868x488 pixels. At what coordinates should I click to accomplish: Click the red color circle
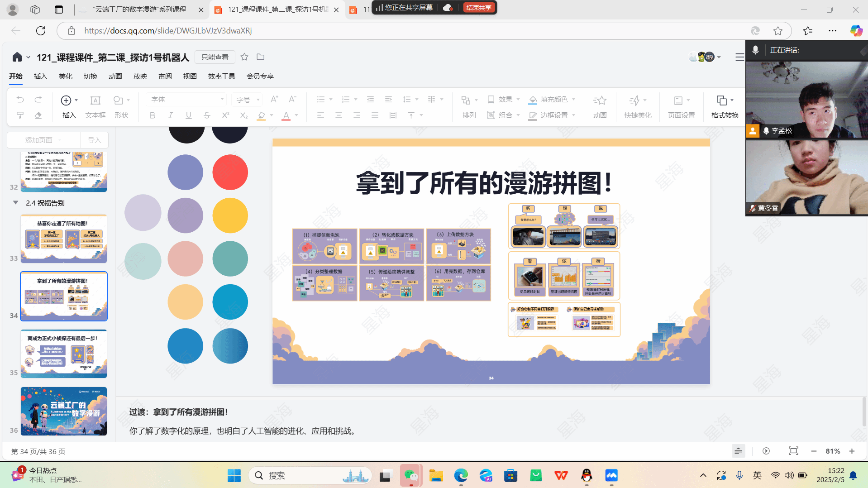pyautogui.click(x=230, y=172)
